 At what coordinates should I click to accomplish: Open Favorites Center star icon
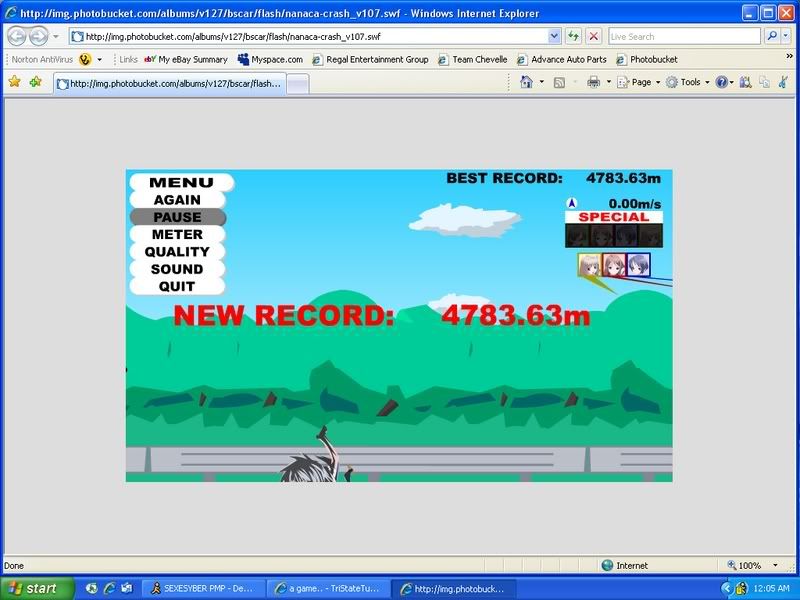tap(14, 82)
